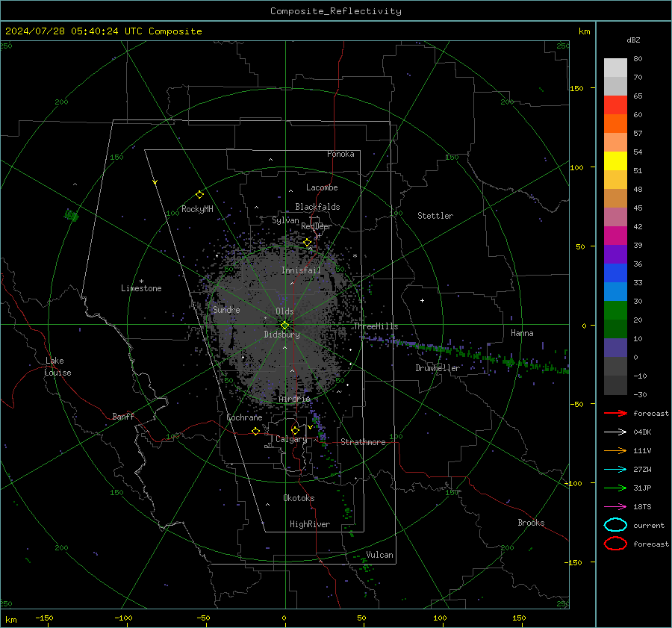Click the blue 33–36 dBZ color swatch
The width and height of the screenshot is (672, 628).
615,273
